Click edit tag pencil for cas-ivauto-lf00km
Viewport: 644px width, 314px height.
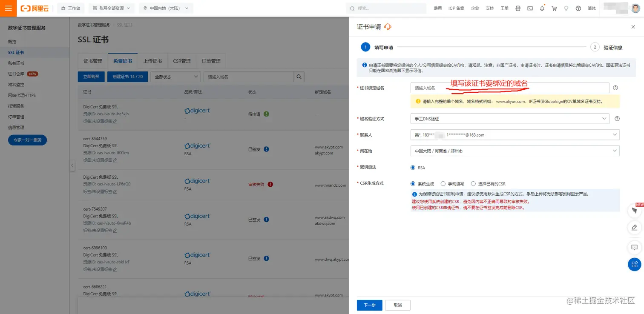click(x=115, y=160)
